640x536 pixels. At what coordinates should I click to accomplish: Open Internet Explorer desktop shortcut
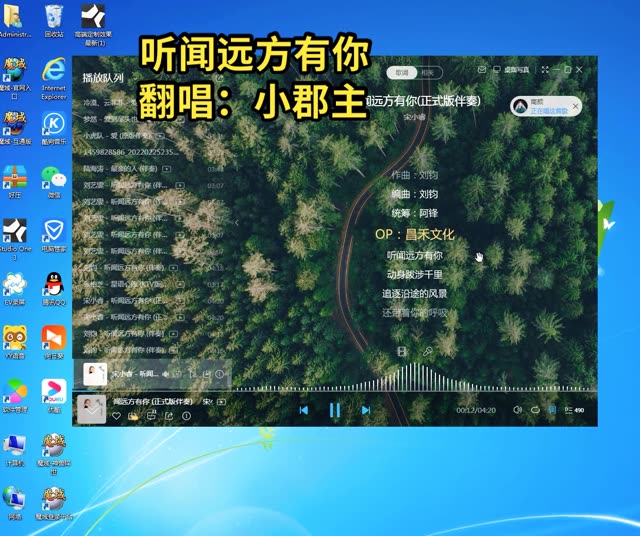53,79
